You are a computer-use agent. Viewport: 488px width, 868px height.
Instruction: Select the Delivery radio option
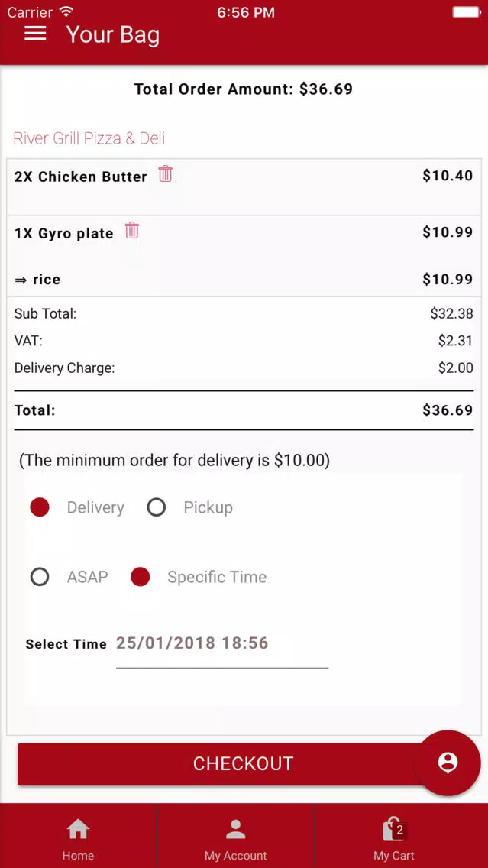pos(40,507)
